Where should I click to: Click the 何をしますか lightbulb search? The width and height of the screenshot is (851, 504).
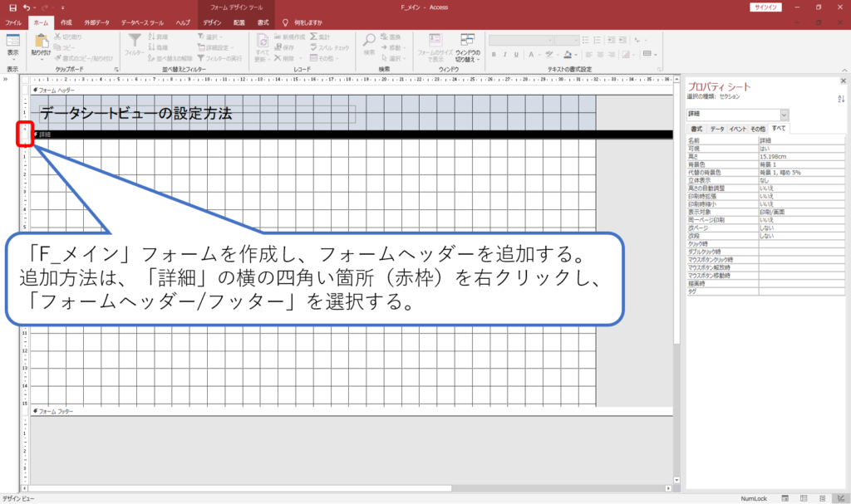point(303,22)
